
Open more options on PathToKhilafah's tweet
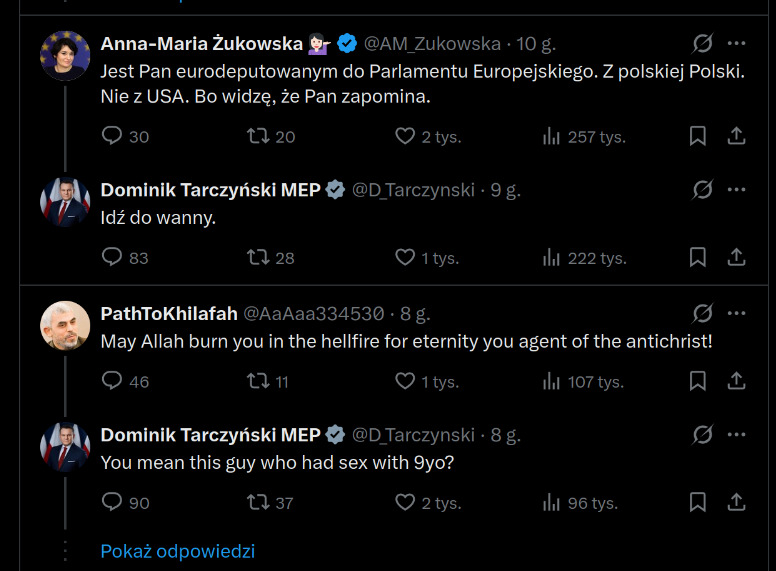(x=736, y=314)
